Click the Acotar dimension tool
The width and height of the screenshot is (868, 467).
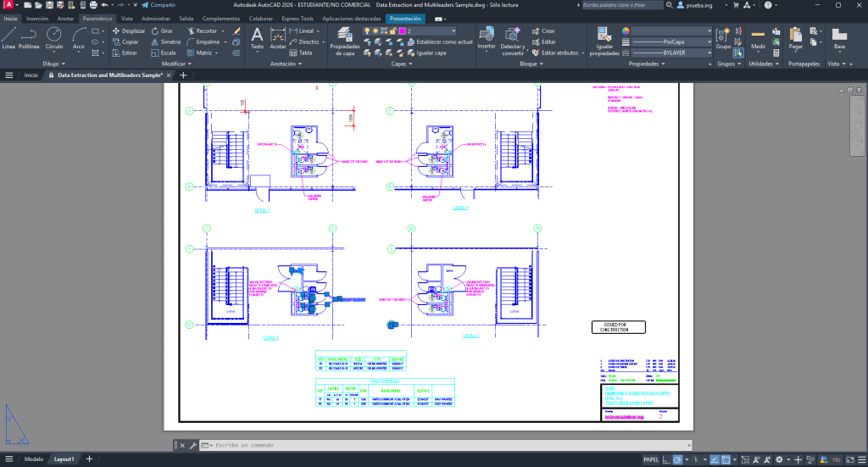point(278,37)
